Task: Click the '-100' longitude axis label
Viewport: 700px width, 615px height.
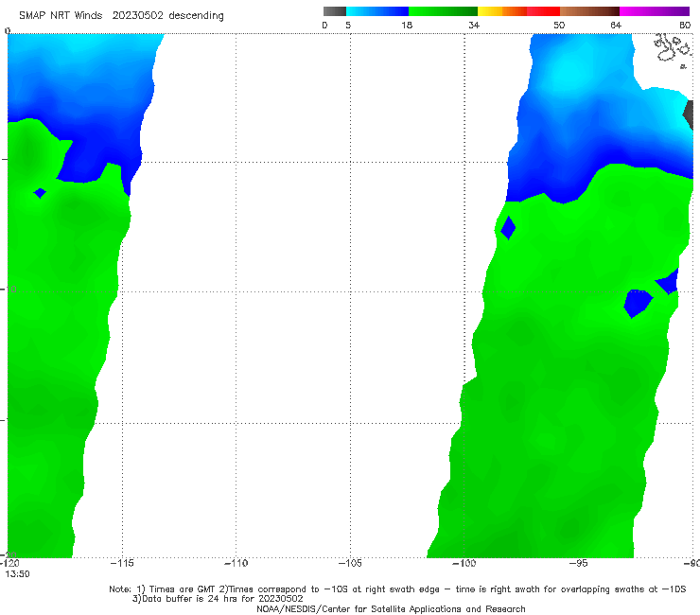Action: point(464,564)
